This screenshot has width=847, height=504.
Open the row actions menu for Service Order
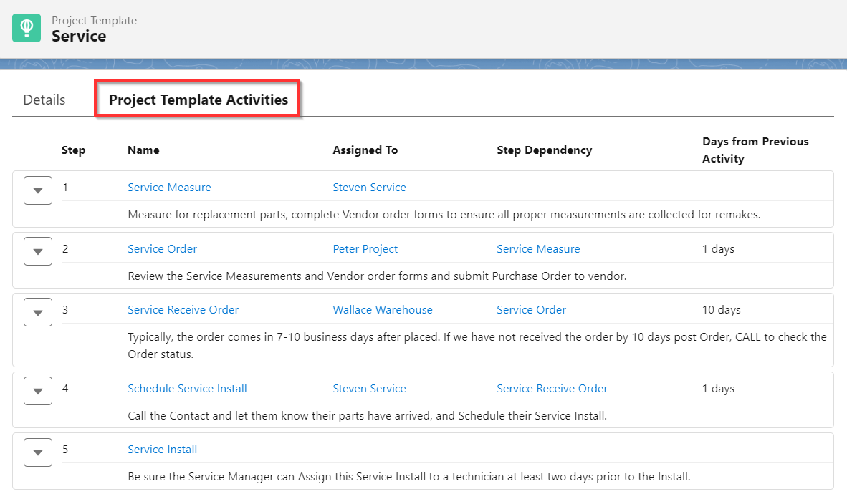point(37,251)
